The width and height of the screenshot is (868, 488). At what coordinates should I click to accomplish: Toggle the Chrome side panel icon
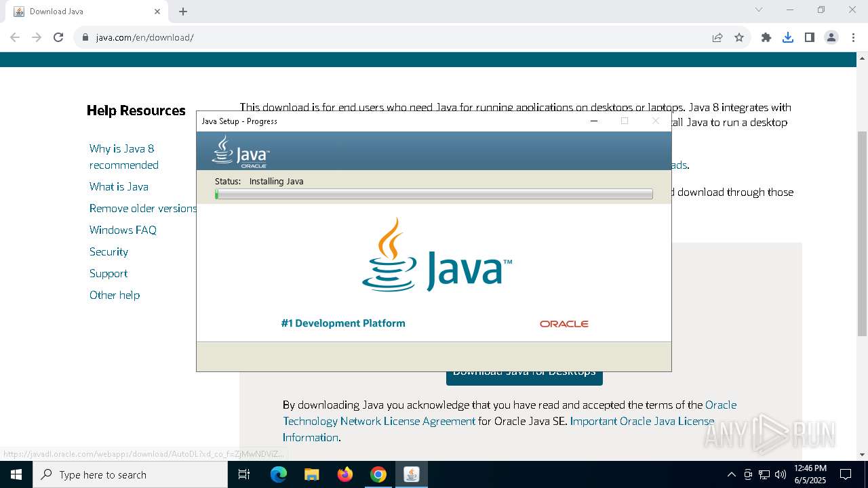(x=810, y=37)
